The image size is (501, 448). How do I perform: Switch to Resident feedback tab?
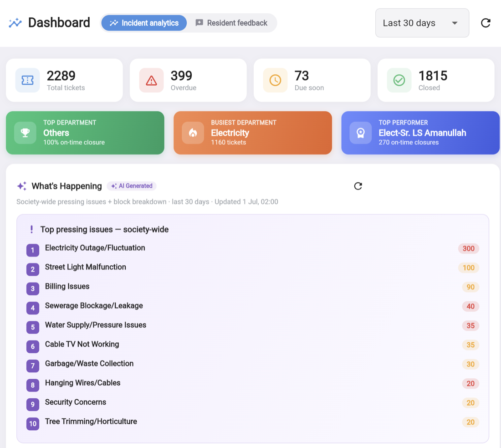232,23
